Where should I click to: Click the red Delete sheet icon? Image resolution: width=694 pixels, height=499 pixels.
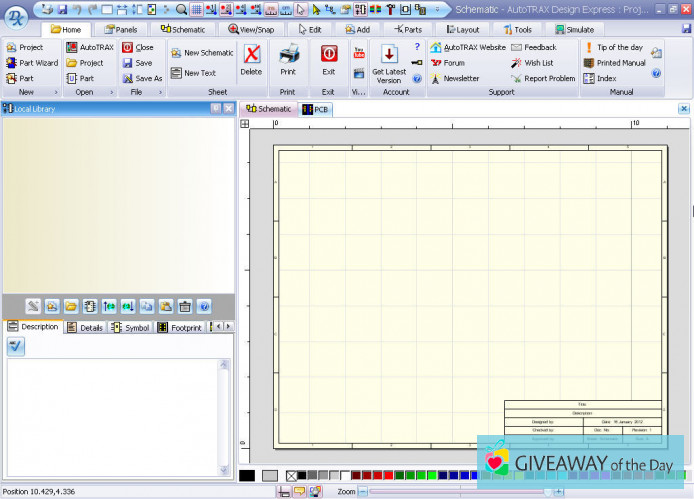tap(252, 54)
